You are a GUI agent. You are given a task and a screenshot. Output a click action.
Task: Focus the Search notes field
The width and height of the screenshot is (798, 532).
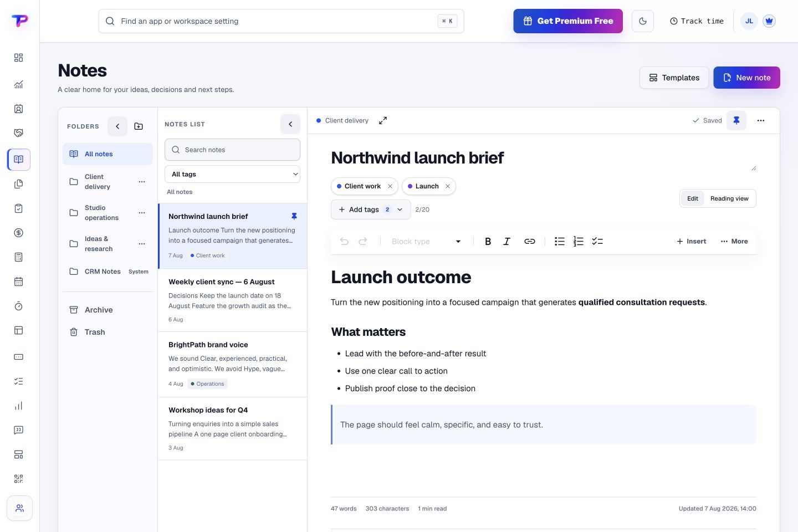coord(232,150)
